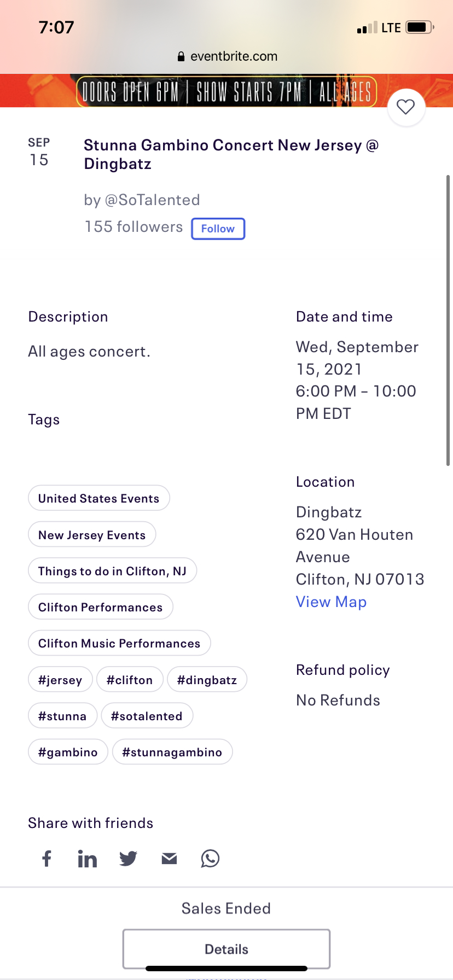Open View Map for Dingbatz location
Image resolution: width=453 pixels, height=980 pixels.
click(331, 601)
